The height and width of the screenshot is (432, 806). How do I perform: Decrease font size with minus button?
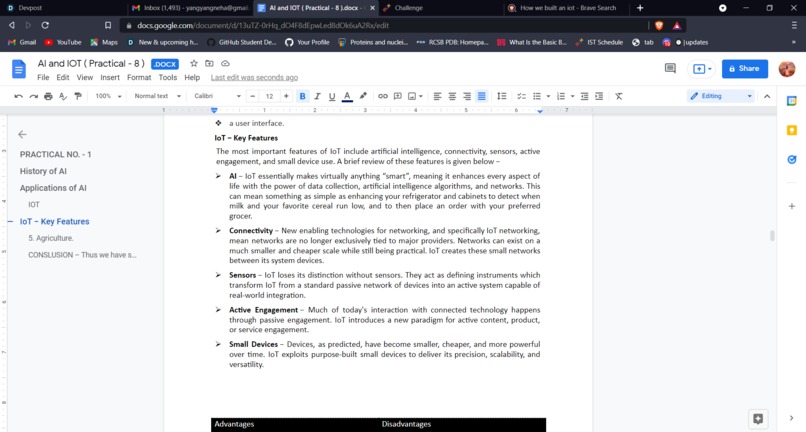[252, 96]
